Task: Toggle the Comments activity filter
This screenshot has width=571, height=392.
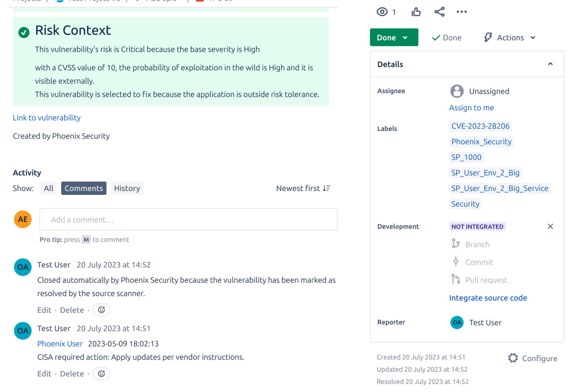Action: 83,188
